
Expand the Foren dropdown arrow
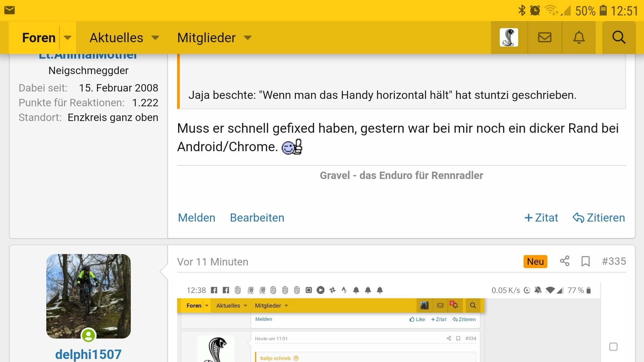(68, 38)
